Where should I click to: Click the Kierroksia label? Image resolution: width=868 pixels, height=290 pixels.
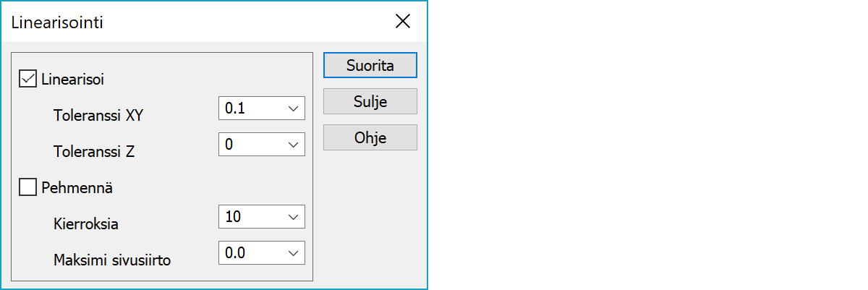(x=86, y=224)
